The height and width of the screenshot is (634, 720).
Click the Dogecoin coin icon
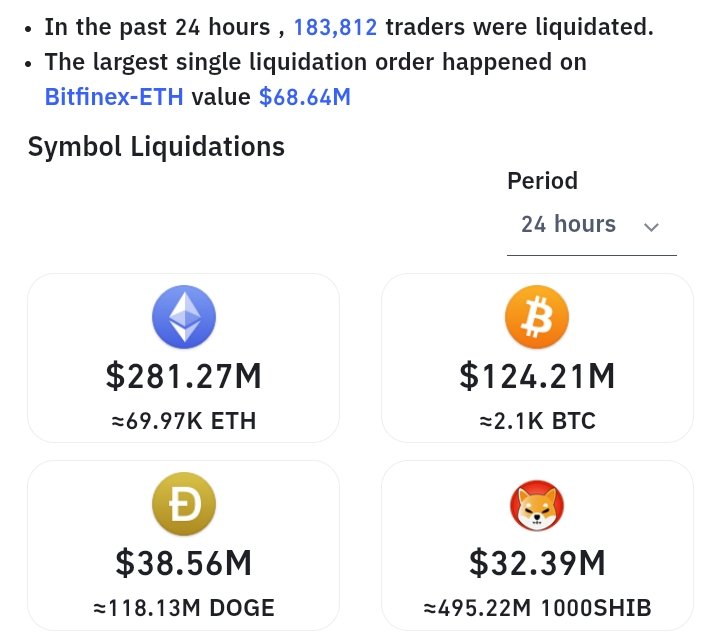point(183,504)
